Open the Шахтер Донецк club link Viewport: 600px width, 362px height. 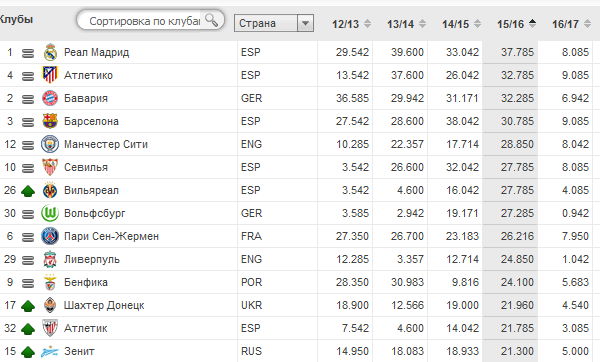104,305
